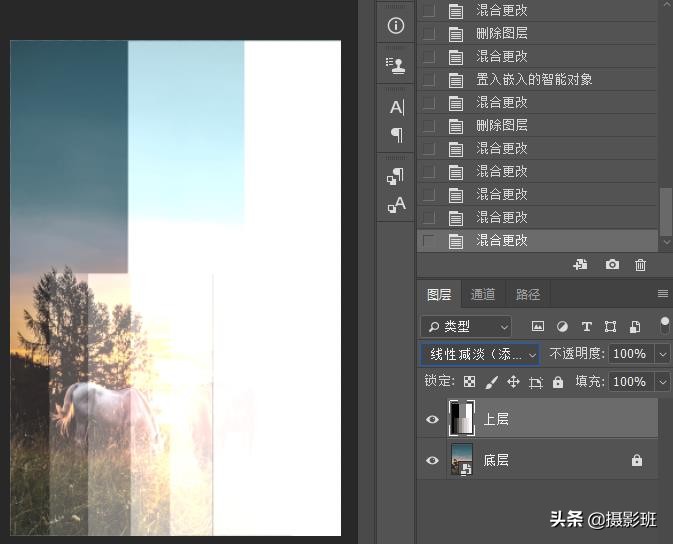Create new snapshot with camera icon
This screenshot has width=673, height=544.
pos(612,264)
